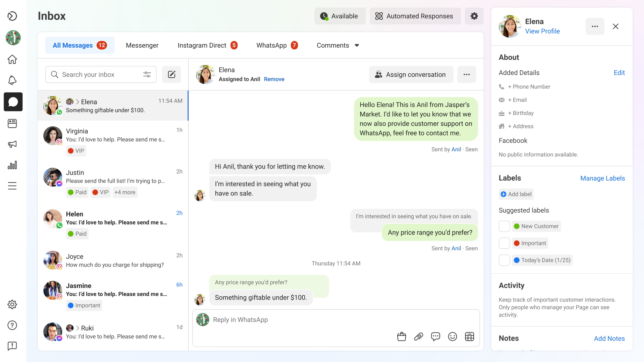The image size is (644, 362).
Task: Open Notifications from the bell icon
Action: click(x=13, y=80)
